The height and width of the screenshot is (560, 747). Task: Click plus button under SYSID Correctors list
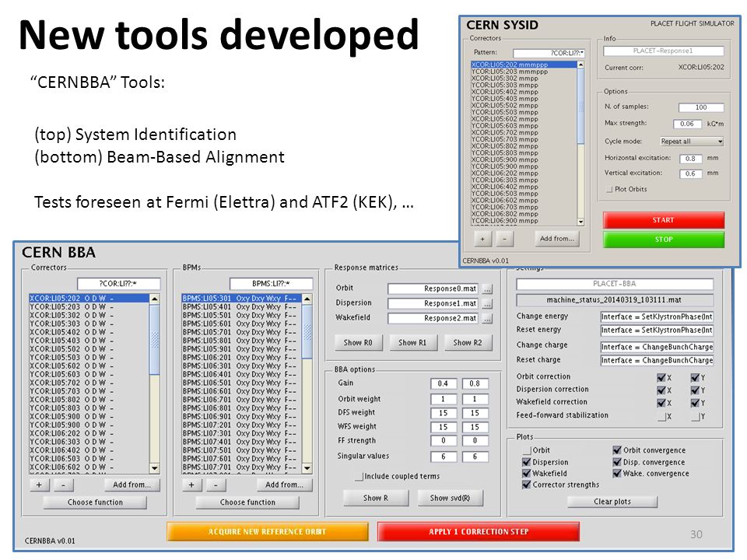pyautogui.click(x=482, y=239)
